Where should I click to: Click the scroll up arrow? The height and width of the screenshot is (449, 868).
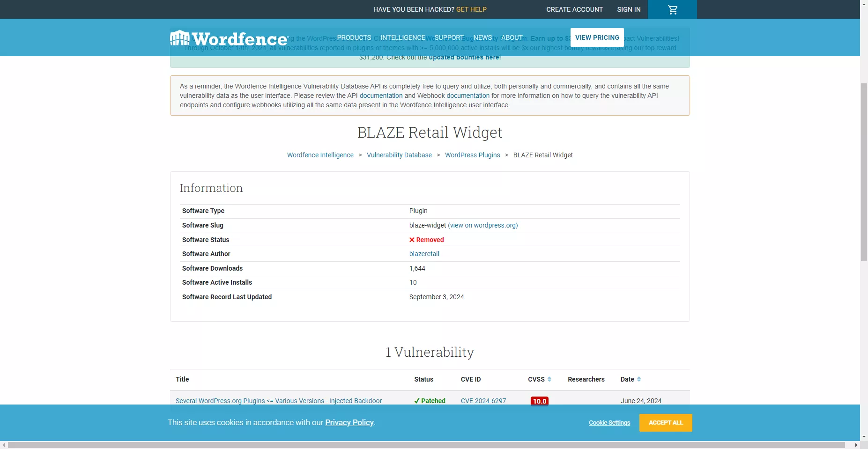[x=864, y=3]
